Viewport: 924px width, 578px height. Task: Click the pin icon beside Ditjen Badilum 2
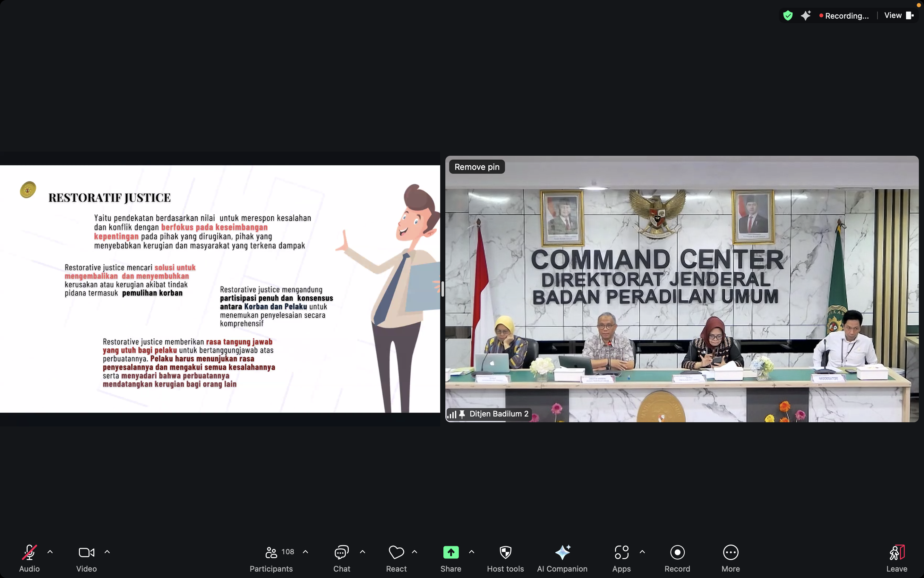[462, 414]
